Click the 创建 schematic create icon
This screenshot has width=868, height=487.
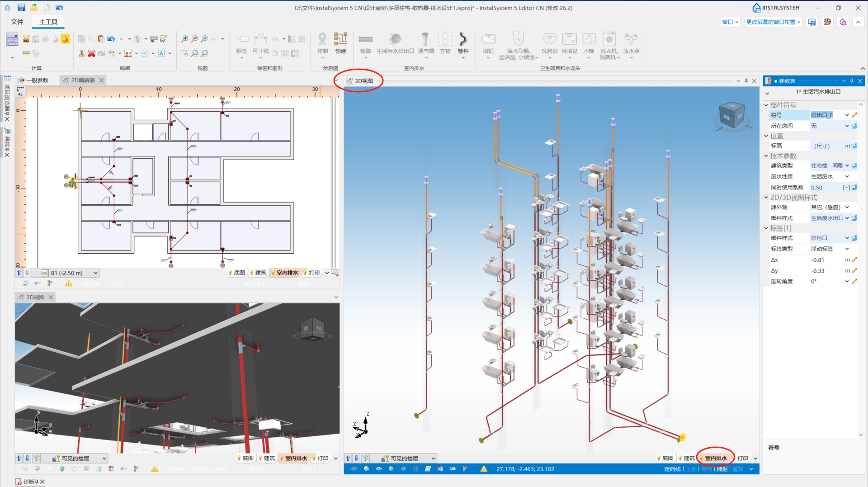pos(340,44)
